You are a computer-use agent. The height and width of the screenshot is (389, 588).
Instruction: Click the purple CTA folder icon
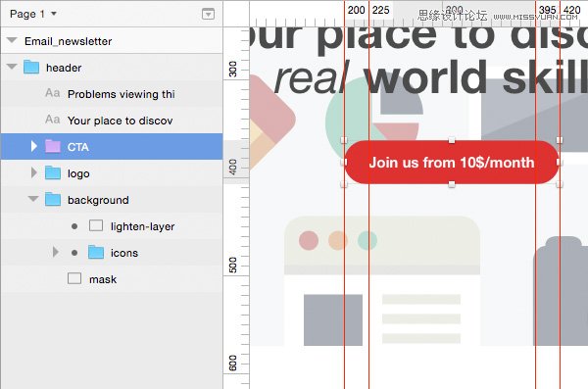(53, 146)
